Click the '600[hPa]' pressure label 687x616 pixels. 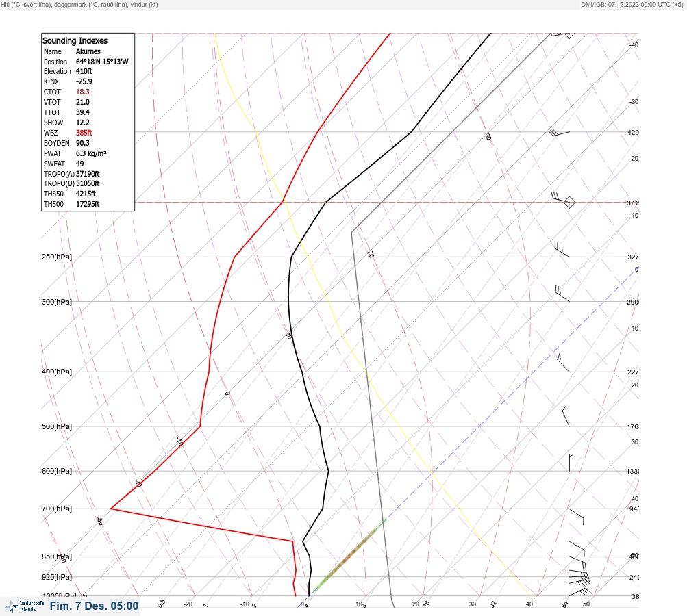click(57, 471)
